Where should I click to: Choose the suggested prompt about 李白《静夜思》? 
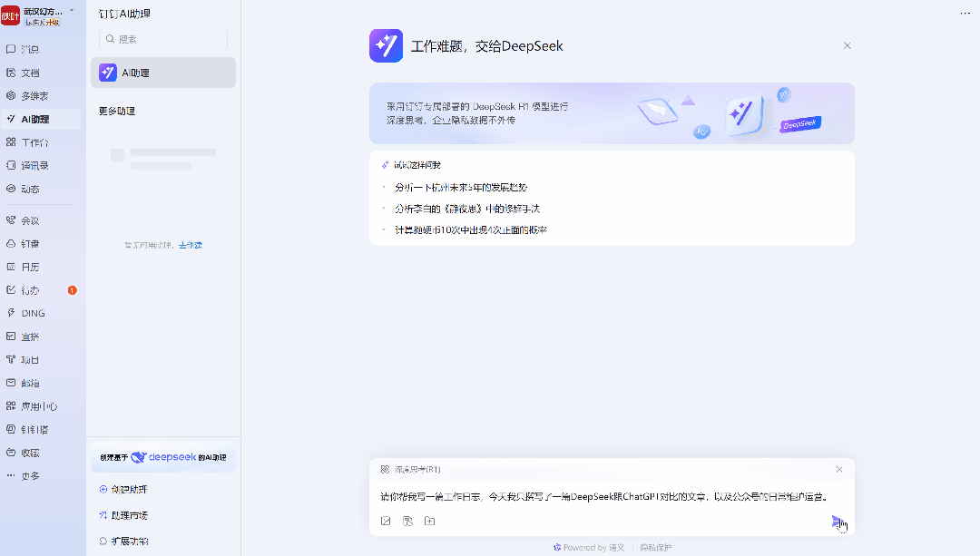point(467,209)
